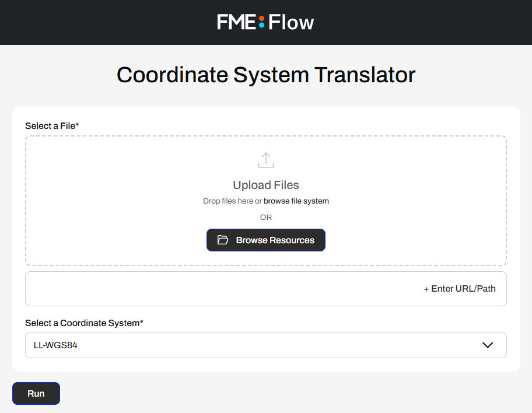The width and height of the screenshot is (532, 413).
Task: Select the Enter URL/Path option
Action: click(463, 289)
